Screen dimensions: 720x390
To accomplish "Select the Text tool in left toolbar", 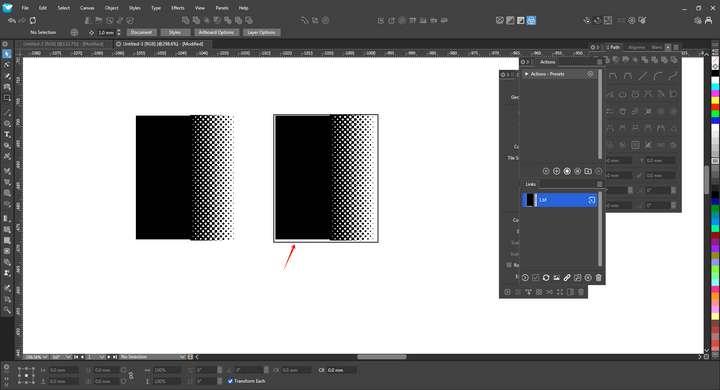I will 7,135.
